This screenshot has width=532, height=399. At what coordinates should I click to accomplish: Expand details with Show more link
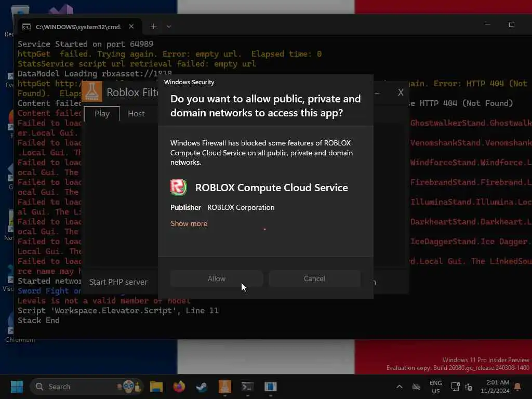coord(189,223)
